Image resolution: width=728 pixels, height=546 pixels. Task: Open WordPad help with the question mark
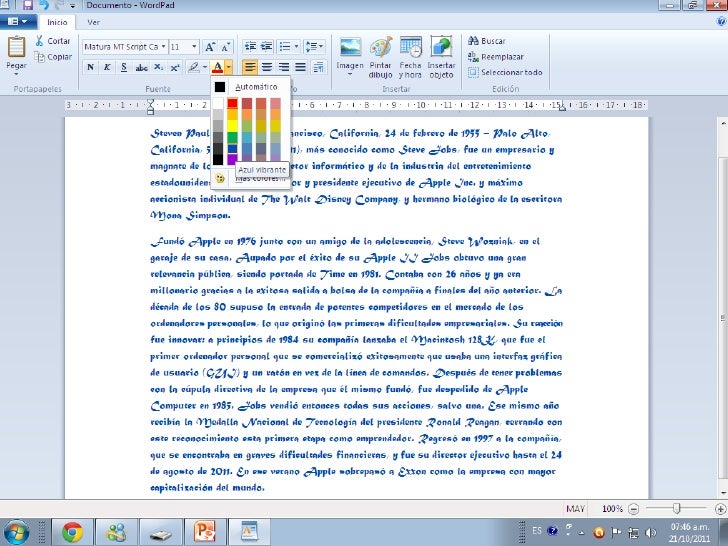pos(722,21)
